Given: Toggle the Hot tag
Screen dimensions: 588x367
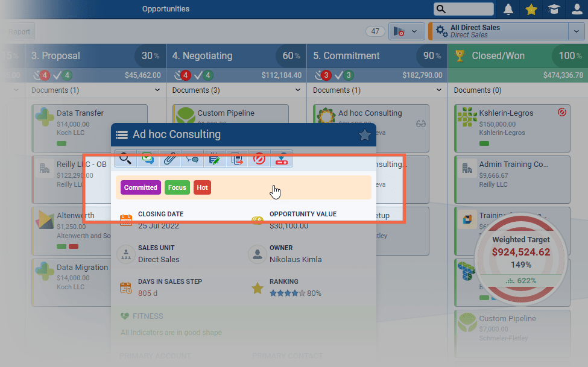Looking at the screenshot, I should pos(202,187).
